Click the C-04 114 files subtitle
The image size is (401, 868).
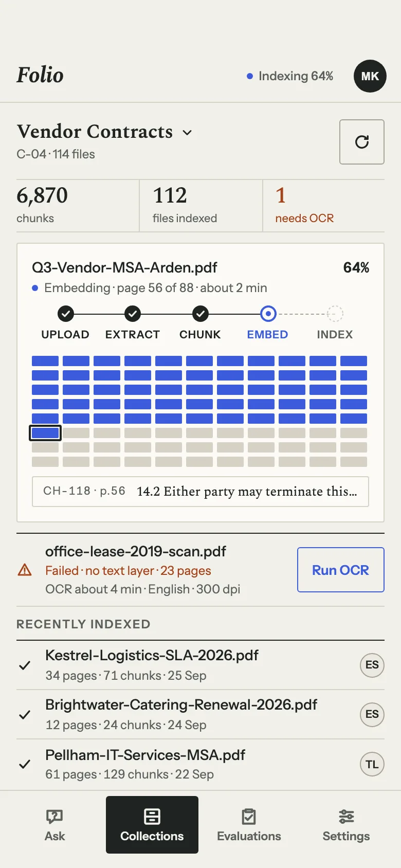click(56, 154)
